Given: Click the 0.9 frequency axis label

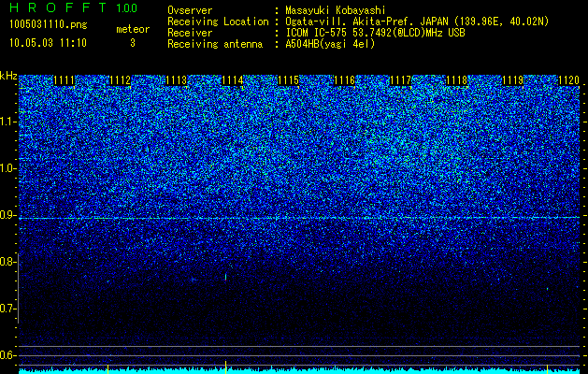Looking at the screenshot, I should (x=8, y=215).
